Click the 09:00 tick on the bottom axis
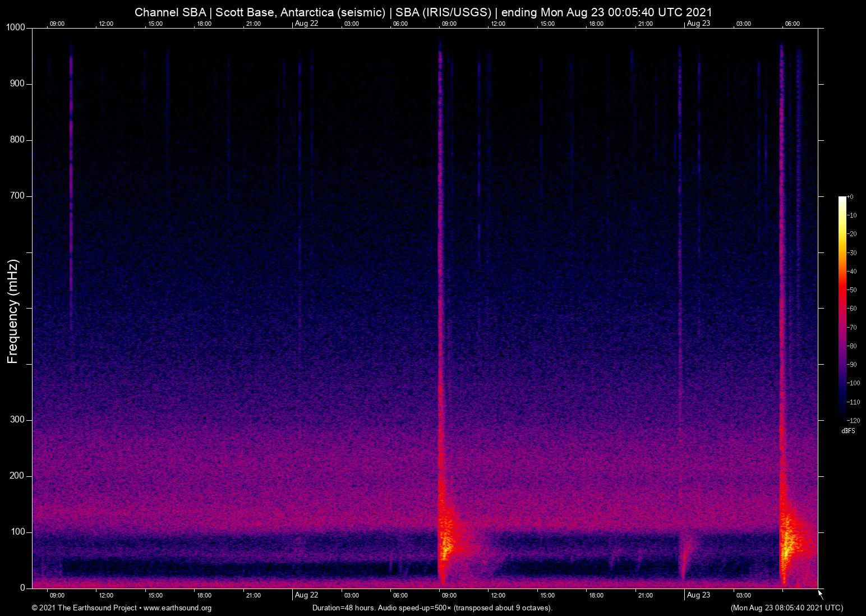This screenshot has height=616, width=866. (x=57, y=595)
